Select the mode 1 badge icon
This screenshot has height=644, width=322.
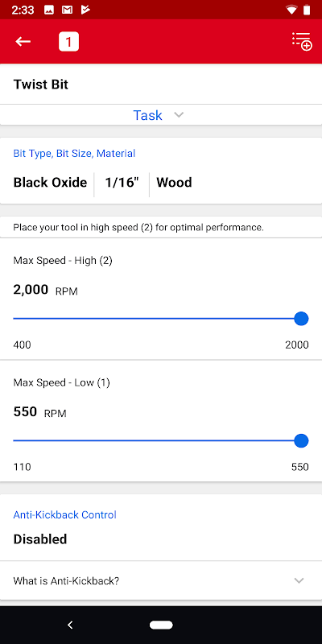[68, 42]
